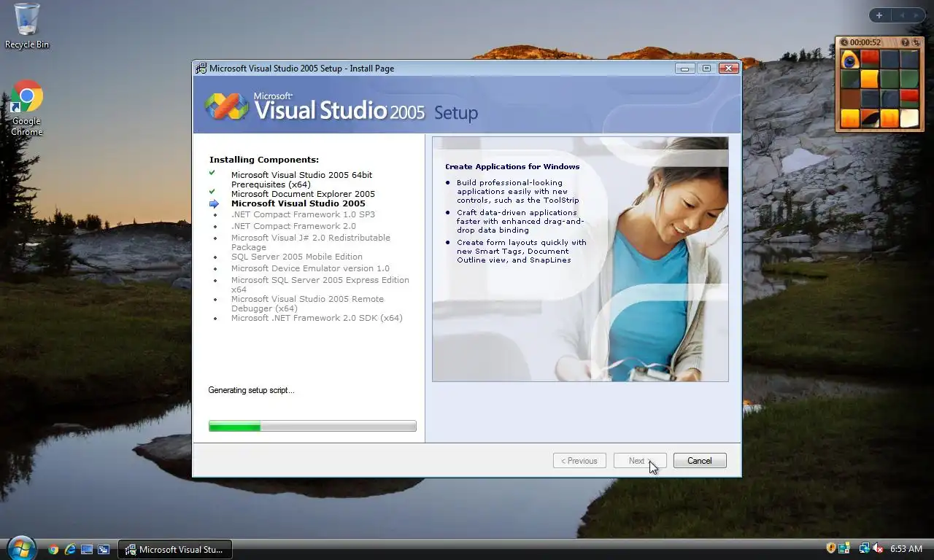Image resolution: width=934 pixels, height=560 pixels.
Task: Close the Visual Studio 2005 Setup window
Action: 728,69
